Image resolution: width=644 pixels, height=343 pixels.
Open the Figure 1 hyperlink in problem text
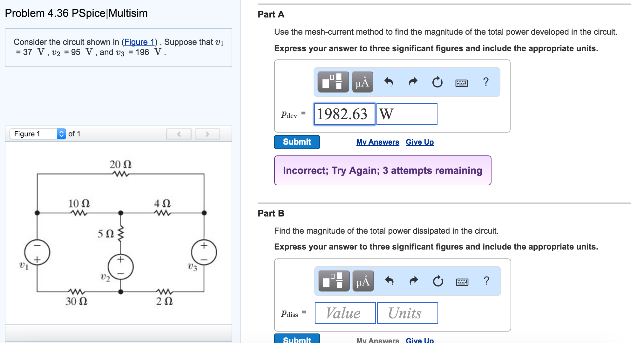click(139, 42)
